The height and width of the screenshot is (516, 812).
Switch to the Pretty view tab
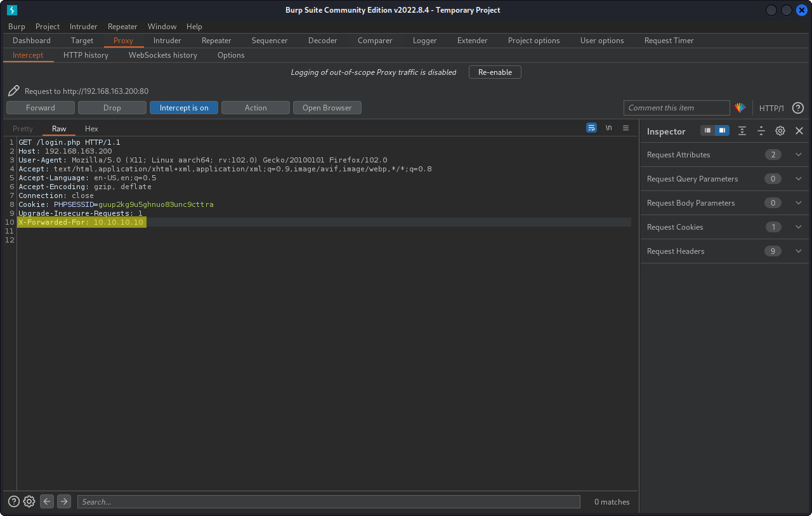[23, 128]
